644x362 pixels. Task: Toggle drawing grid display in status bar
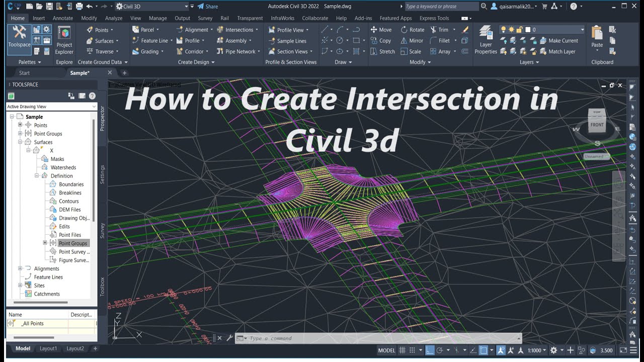(x=403, y=350)
